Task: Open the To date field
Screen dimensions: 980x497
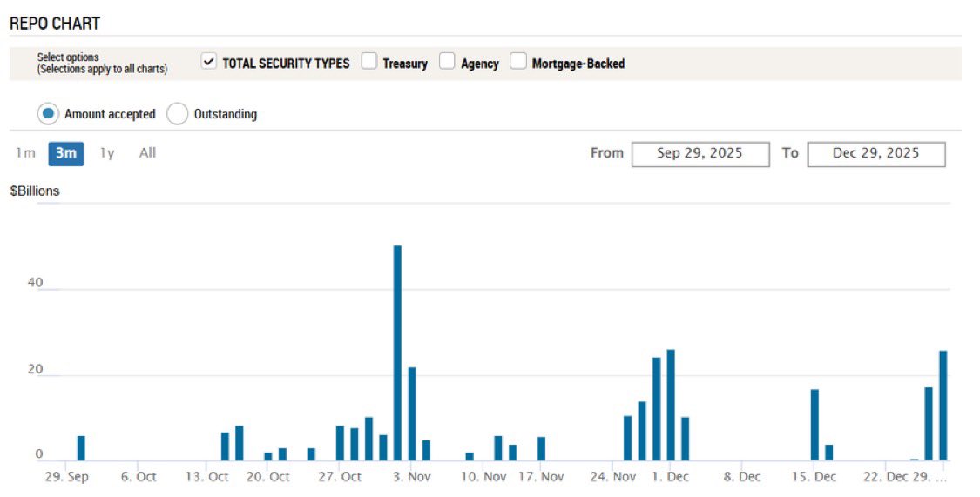Action: (876, 154)
